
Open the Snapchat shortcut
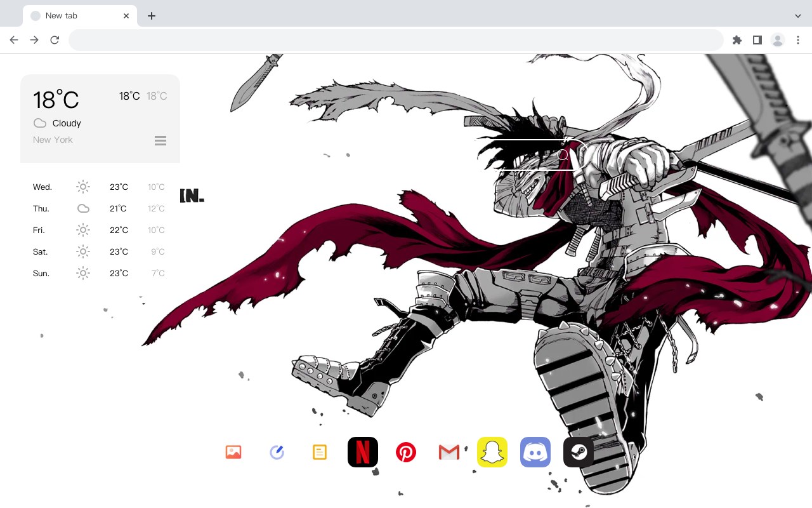492,452
